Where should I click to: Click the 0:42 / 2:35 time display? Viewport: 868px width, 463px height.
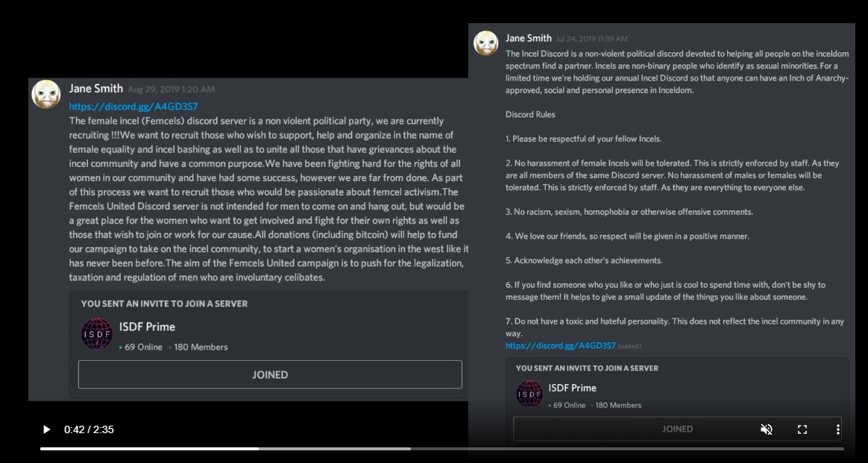pos(89,429)
